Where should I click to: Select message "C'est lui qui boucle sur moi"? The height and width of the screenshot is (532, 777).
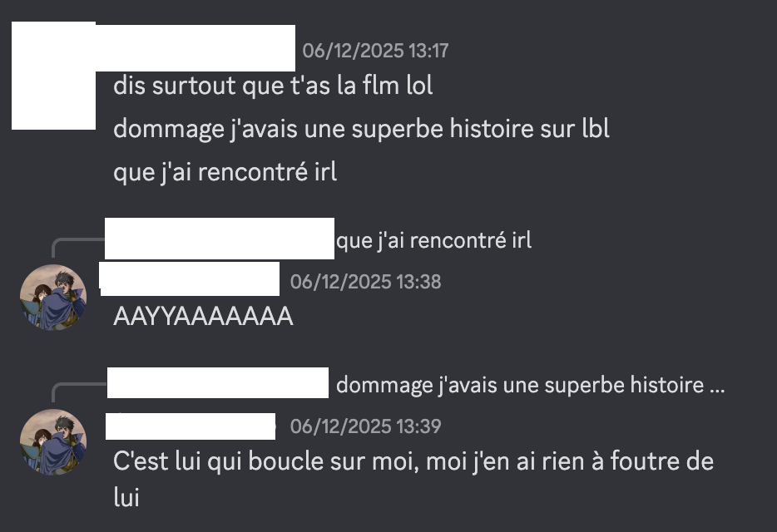(413, 479)
